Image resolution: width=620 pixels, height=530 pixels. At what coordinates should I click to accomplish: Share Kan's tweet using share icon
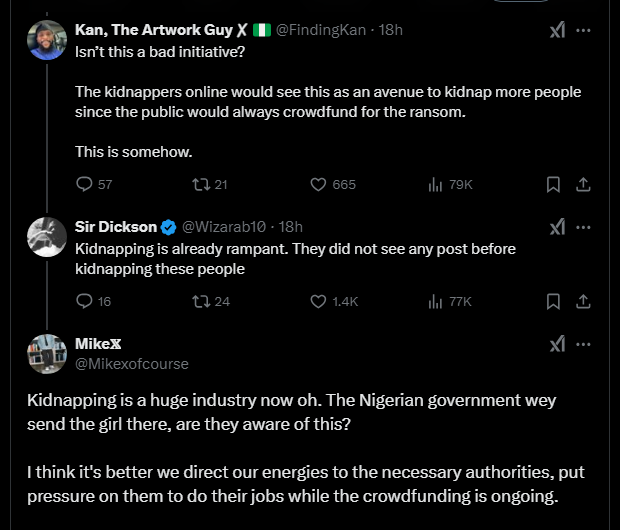[x=584, y=184]
